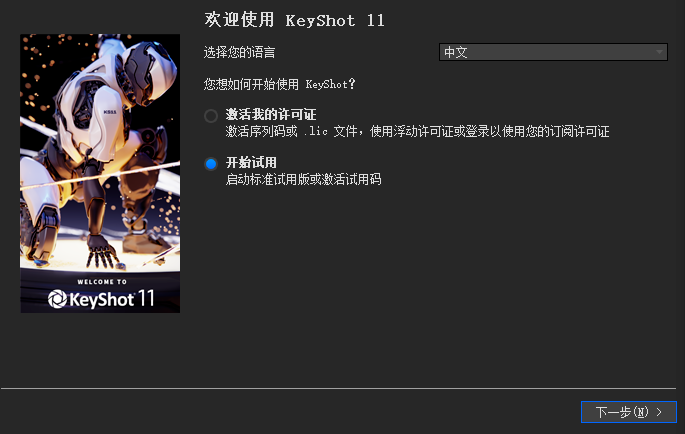
Task: Click the 启动标准试用版或激活试用码 description text
Action: [303, 179]
